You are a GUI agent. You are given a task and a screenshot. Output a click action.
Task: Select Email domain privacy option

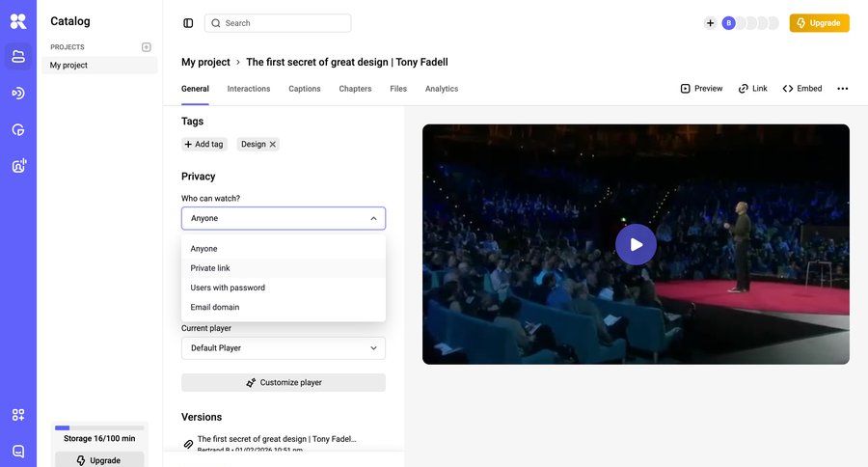coord(215,307)
